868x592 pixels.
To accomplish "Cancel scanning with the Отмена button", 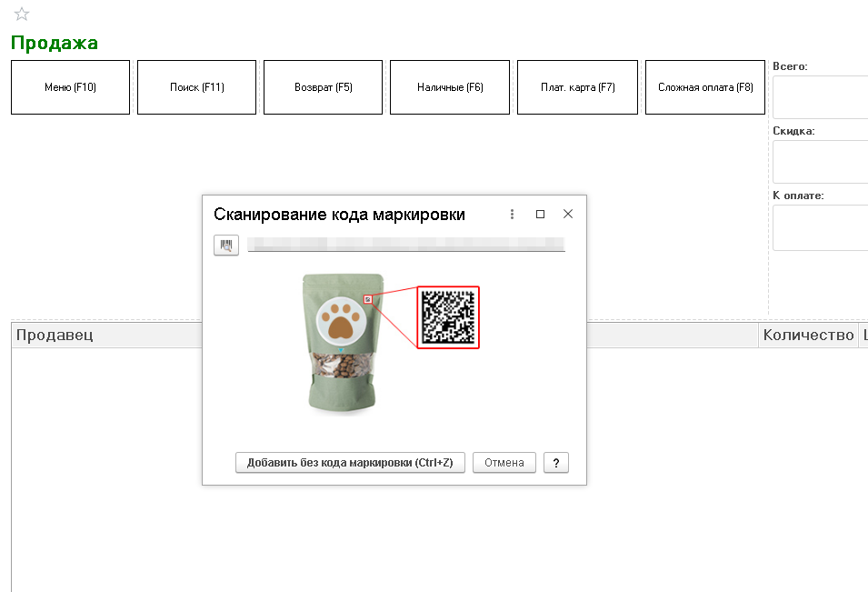I will point(504,462).
